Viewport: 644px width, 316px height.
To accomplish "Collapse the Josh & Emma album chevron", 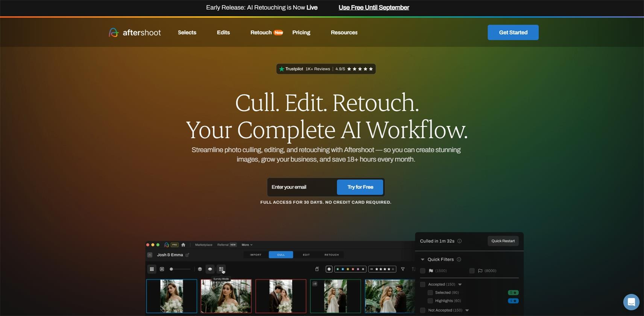I will click(150, 255).
